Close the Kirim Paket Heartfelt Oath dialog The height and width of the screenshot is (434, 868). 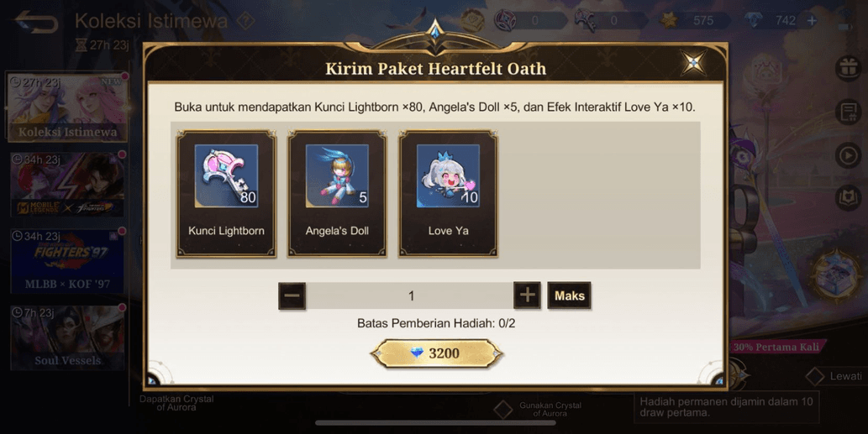click(x=693, y=62)
